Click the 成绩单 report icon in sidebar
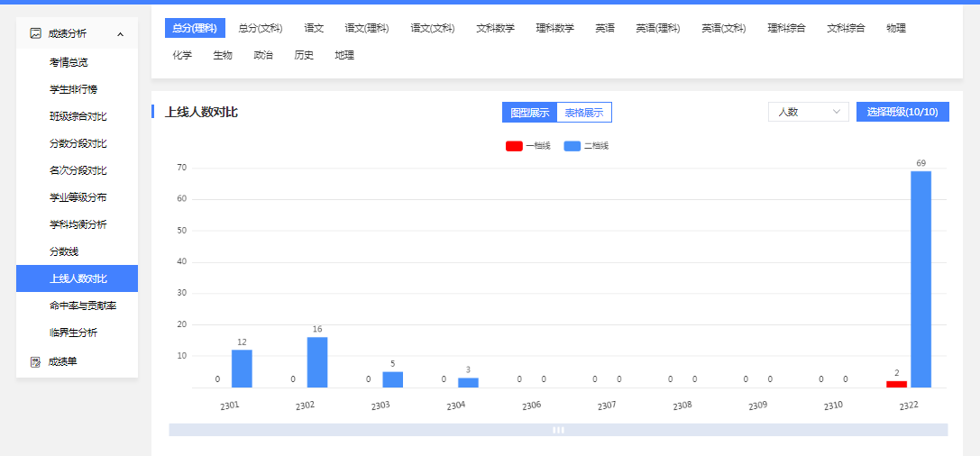The height and width of the screenshot is (456, 980). [x=36, y=361]
